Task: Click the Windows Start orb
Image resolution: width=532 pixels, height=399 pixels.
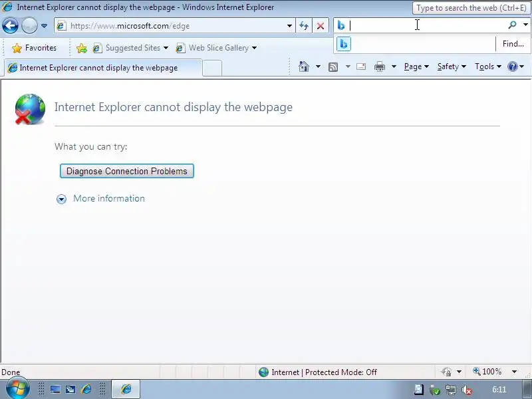Action: (18, 388)
